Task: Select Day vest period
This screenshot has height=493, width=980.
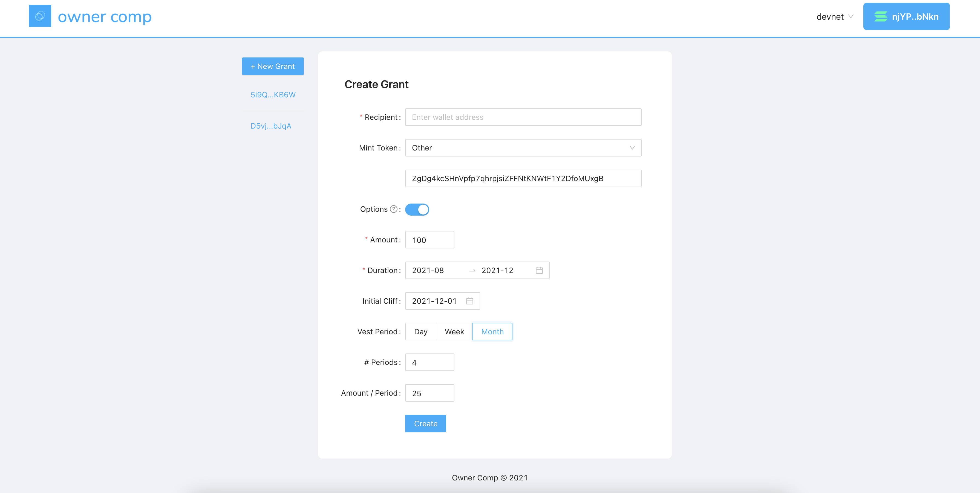Action: (420, 332)
